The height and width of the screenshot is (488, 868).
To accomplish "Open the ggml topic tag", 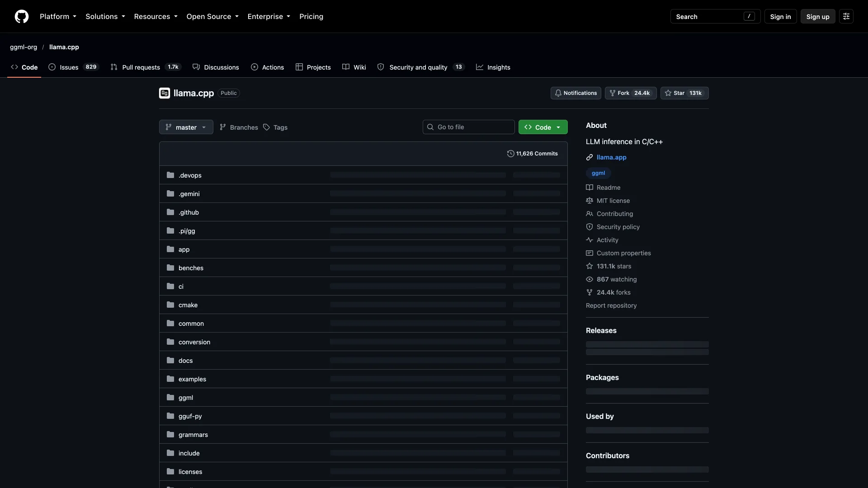I will tap(598, 173).
